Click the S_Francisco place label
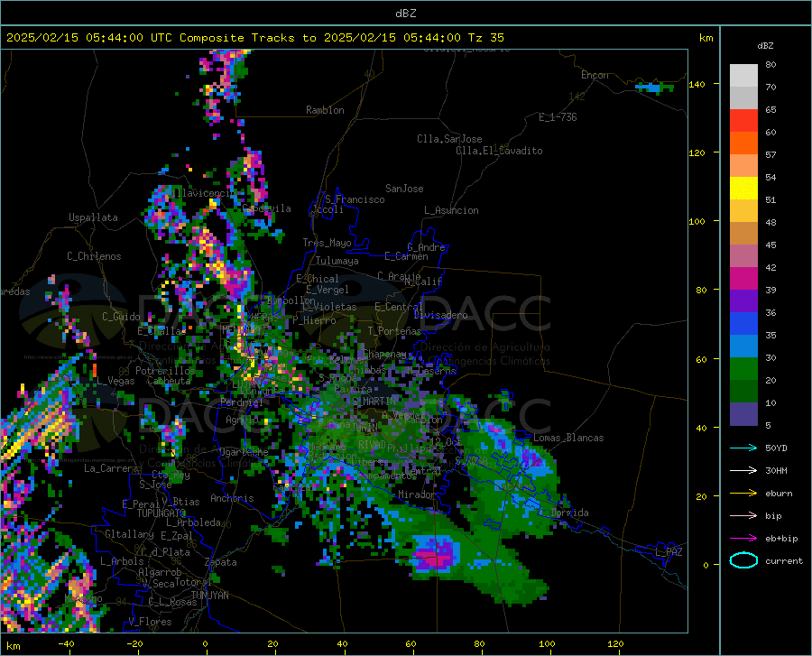 pyautogui.click(x=355, y=199)
